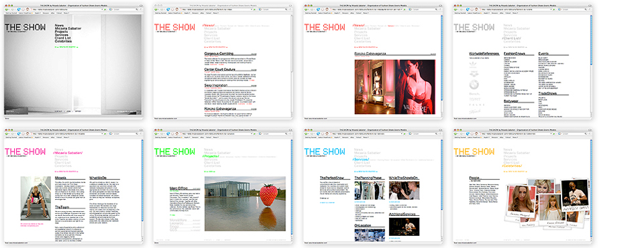The image size is (644, 248).
Task: Click the pink-lit lingerie photo in the Rokoko window
Action: 394,86
